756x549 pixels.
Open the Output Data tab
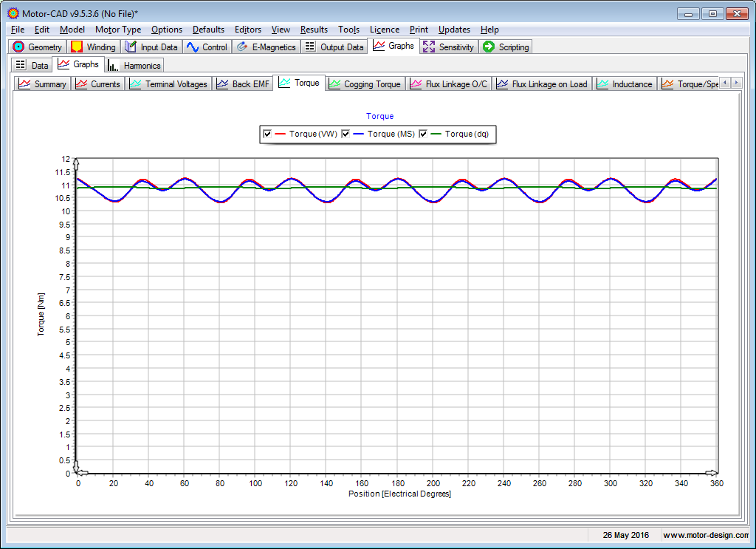pos(334,47)
